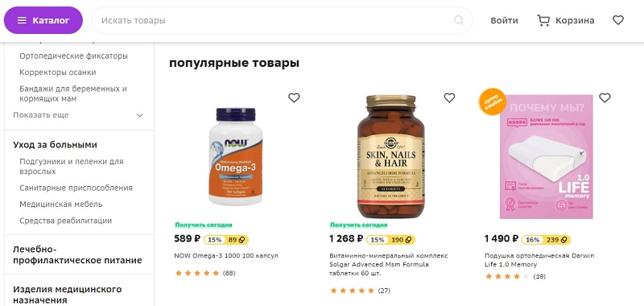644x306 pixels.
Task: Click the search magnifier icon
Action: coord(459,20)
